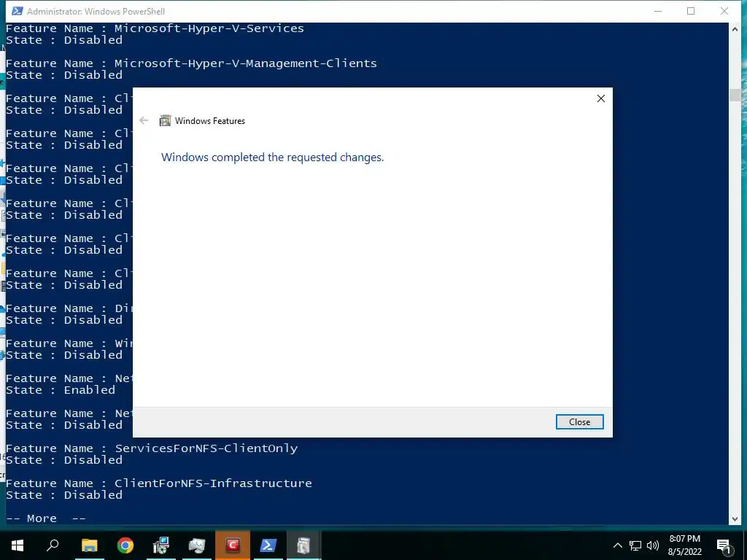
Task: Open the network status tray icon
Action: coord(635,545)
